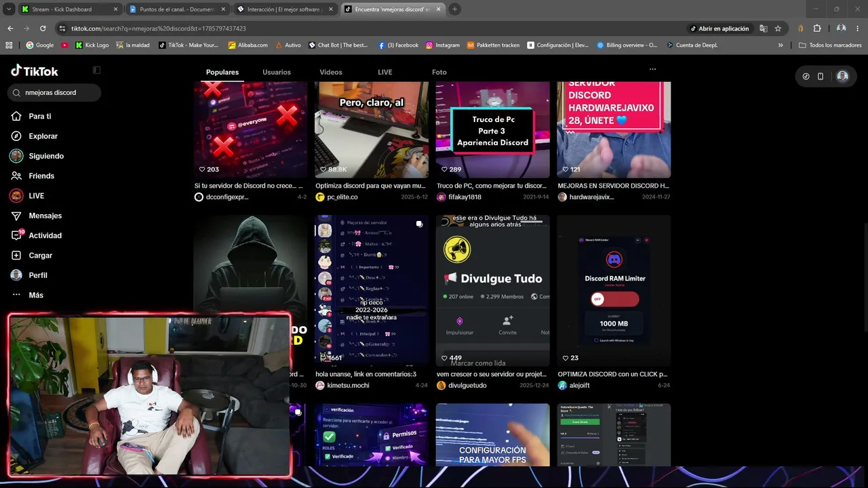Open the browser extensions puzzle icon

pyautogui.click(x=816, y=28)
